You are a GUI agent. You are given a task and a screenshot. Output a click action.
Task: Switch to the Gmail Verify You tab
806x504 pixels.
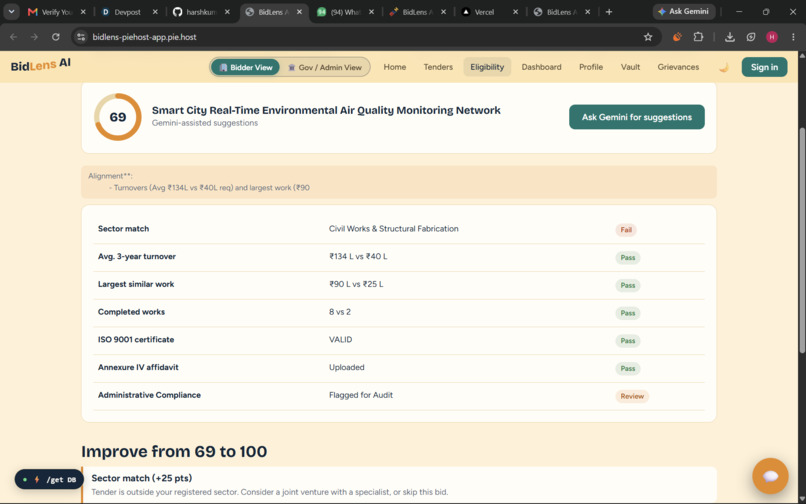[57, 12]
